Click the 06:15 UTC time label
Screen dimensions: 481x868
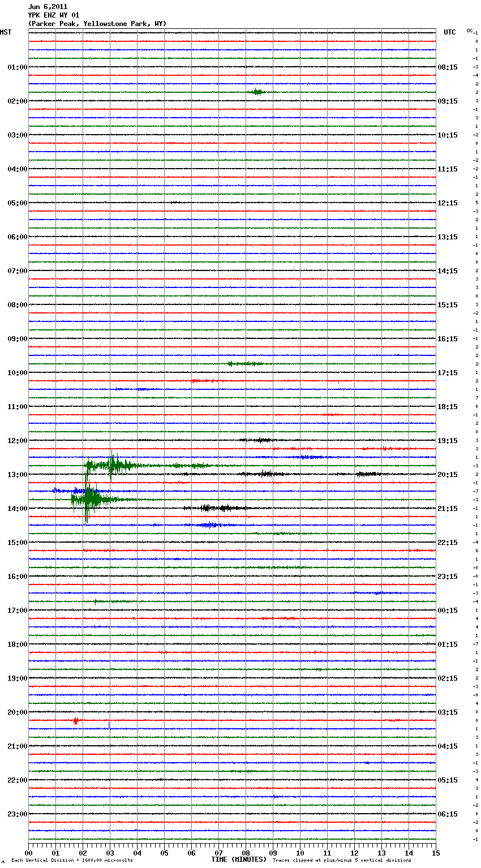(448, 814)
